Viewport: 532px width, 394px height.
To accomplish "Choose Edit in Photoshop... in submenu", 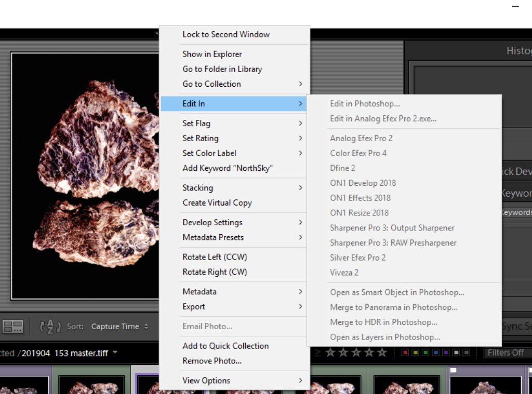I will click(x=404, y=103).
